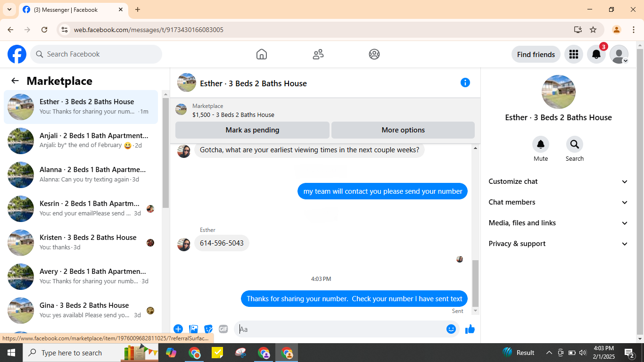This screenshot has width=644, height=362.
Task: Click the 614-596-5043 message bubble
Action: coord(222,243)
